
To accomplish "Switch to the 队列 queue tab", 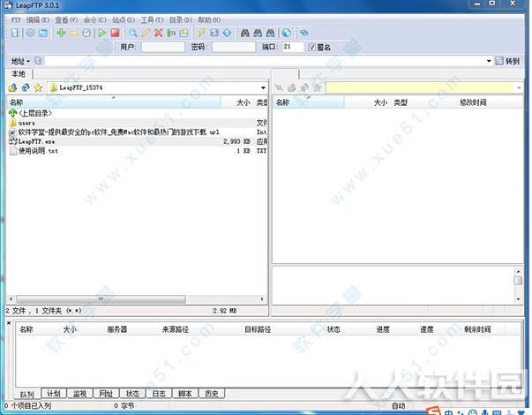I will click(27, 394).
